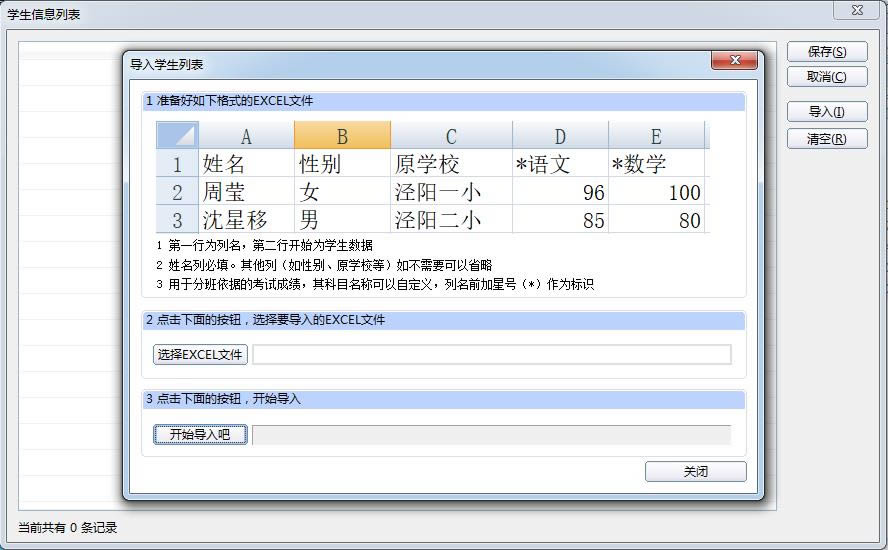This screenshot has height=550, width=888.
Task: Click note 第一行为列名，第二行开始为学生数据
Action: (264, 245)
